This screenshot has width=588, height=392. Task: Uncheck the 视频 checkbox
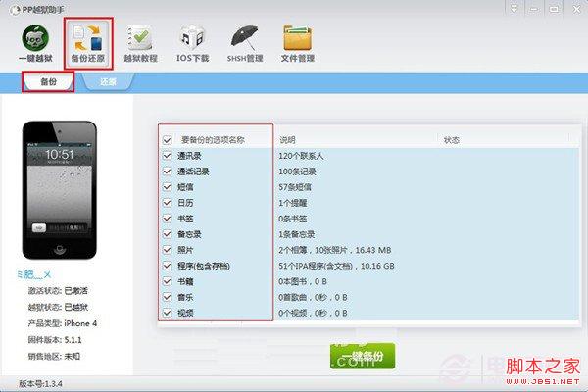168,313
